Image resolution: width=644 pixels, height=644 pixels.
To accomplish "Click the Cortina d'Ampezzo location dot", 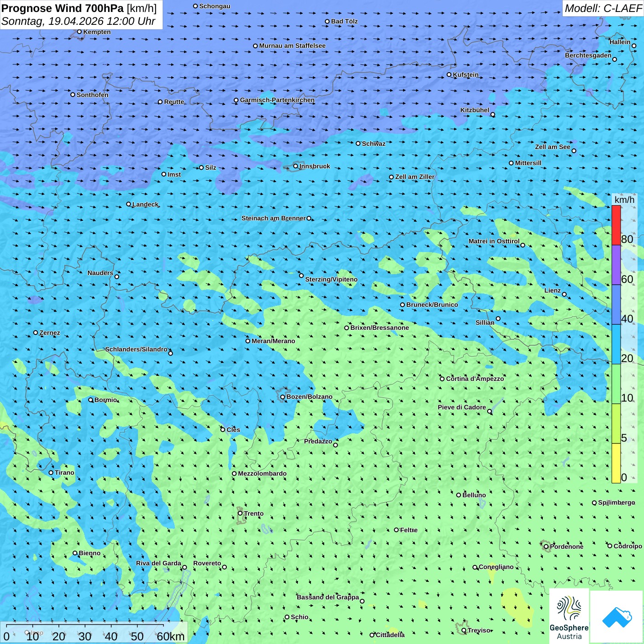I will [443, 379].
